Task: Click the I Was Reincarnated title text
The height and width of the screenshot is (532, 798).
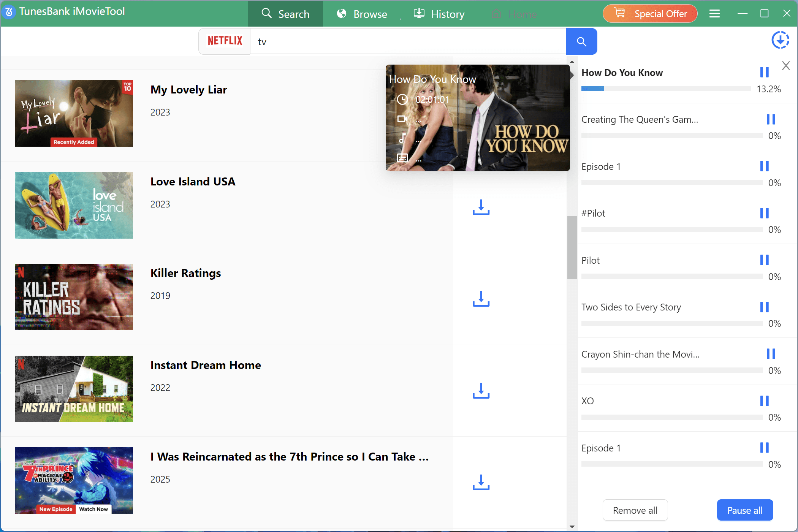Action: (x=290, y=457)
